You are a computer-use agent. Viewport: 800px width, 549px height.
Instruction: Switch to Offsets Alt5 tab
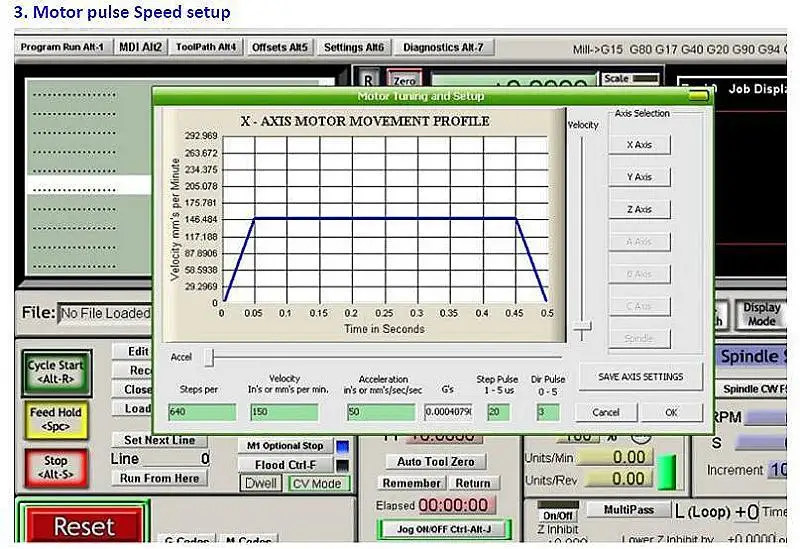click(x=280, y=47)
